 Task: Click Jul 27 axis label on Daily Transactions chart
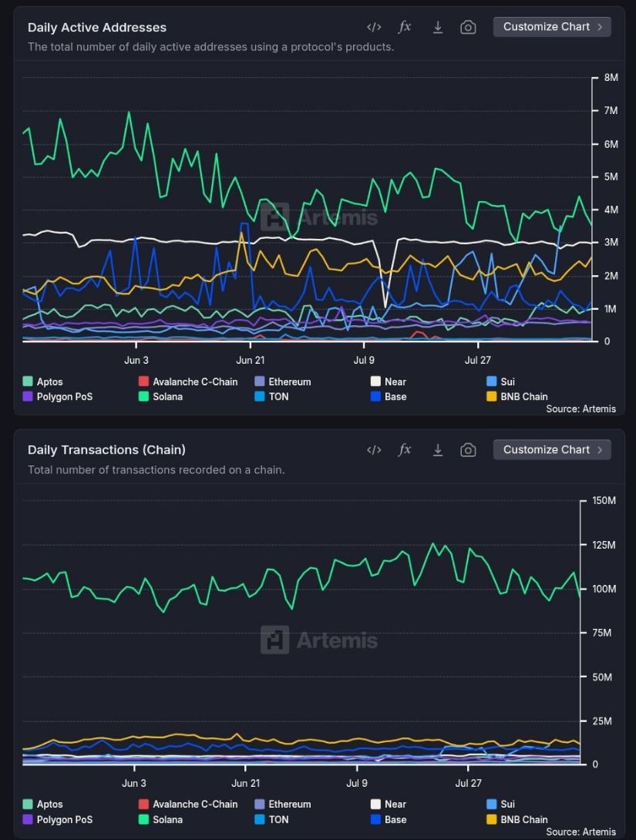coord(468,783)
